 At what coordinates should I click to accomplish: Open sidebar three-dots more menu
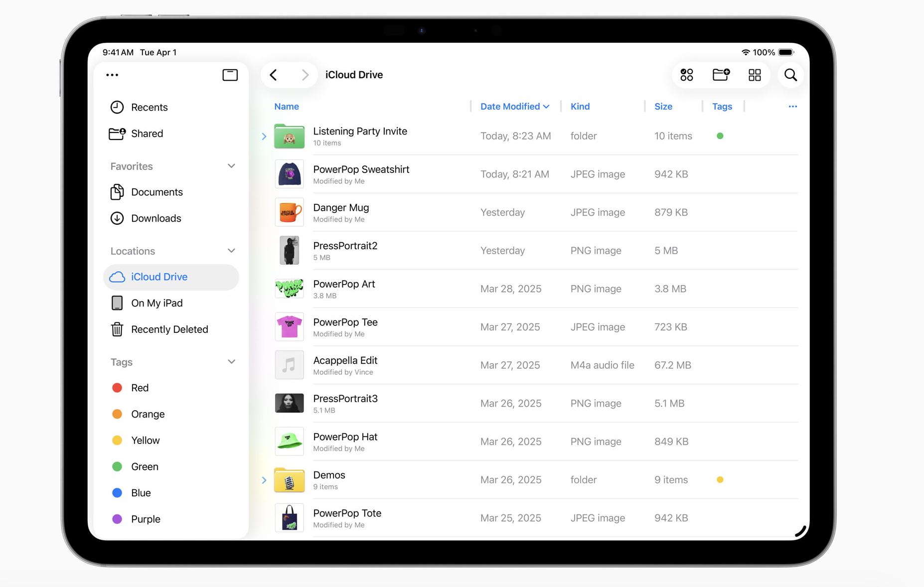click(112, 75)
